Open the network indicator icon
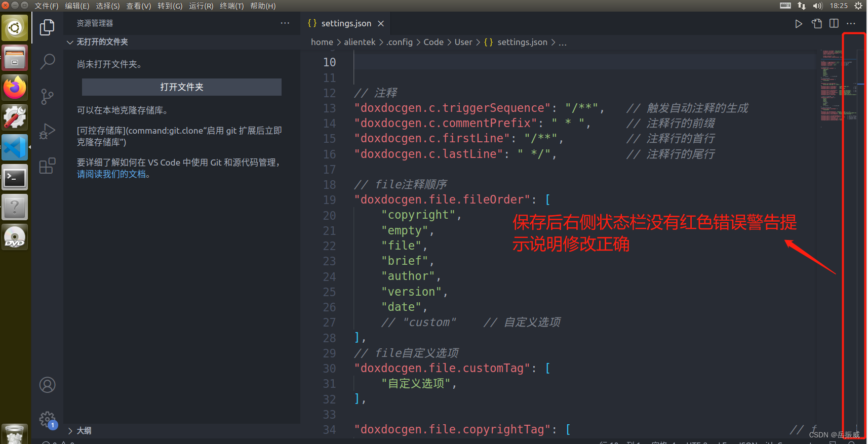Image resolution: width=868 pixels, height=444 pixels. (802, 6)
